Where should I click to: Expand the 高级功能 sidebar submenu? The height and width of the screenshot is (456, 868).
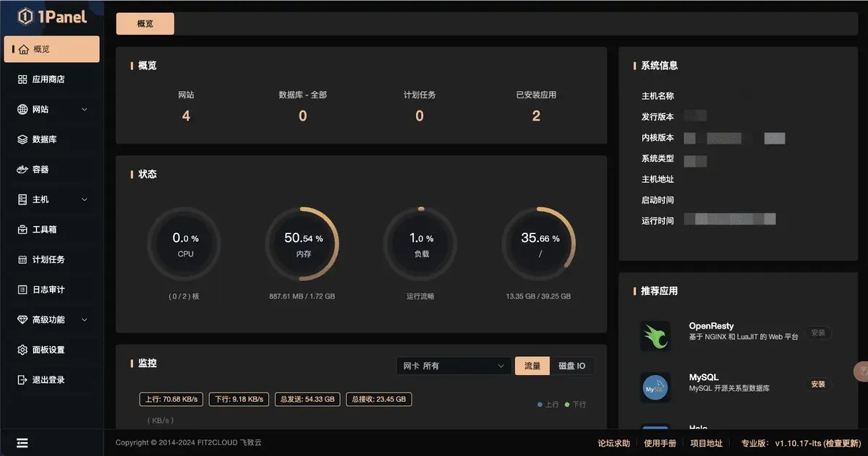84,319
